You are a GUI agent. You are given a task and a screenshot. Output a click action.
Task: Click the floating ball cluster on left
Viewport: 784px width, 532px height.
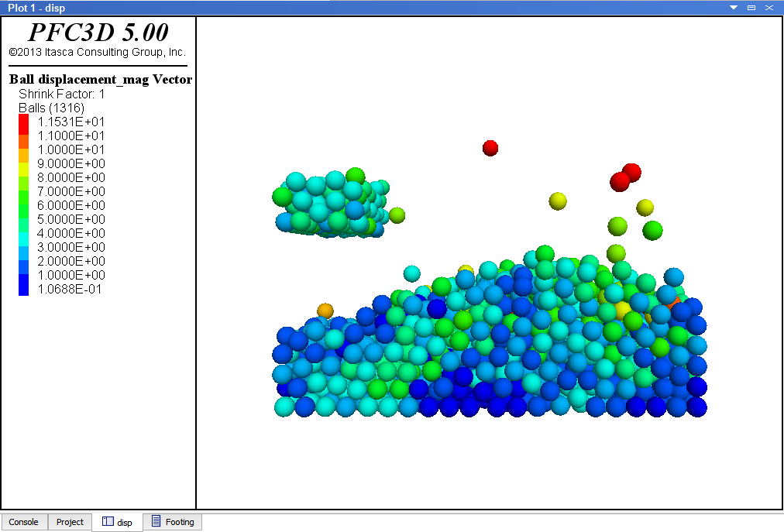coord(332,204)
